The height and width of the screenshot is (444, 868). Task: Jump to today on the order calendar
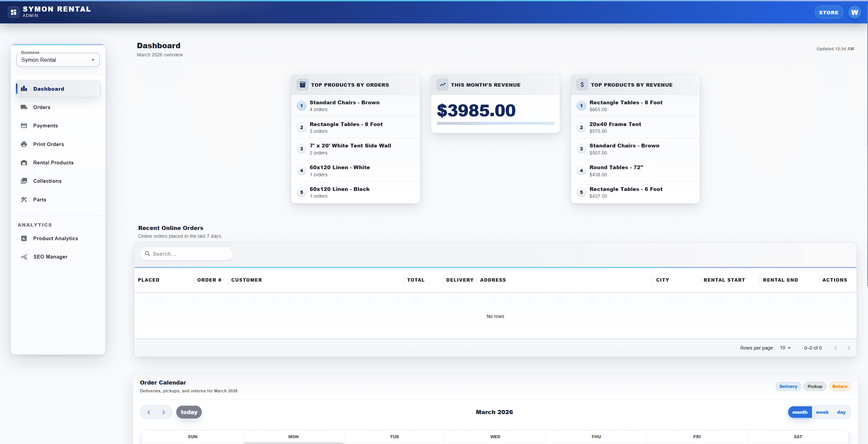pyautogui.click(x=189, y=412)
